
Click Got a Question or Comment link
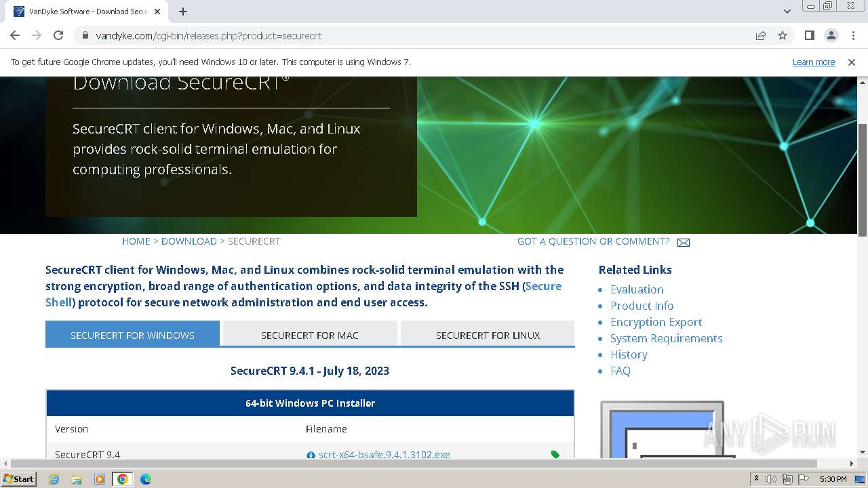click(593, 241)
